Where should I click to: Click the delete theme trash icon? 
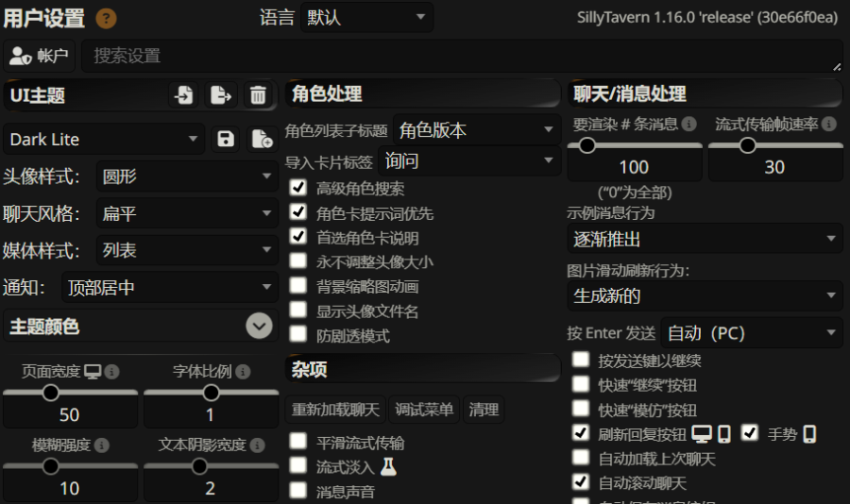(x=258, y=94)
